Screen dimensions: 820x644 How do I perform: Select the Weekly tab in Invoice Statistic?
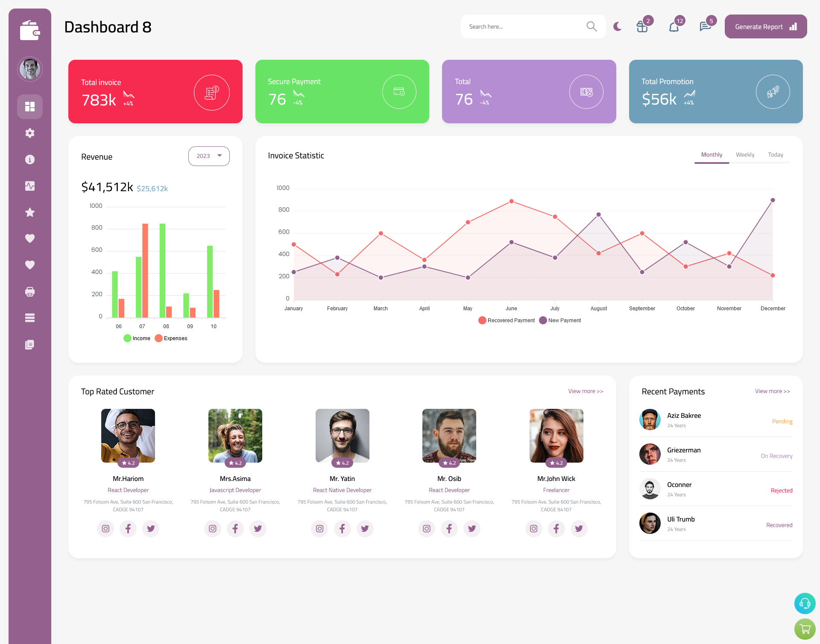coord(745,154)
